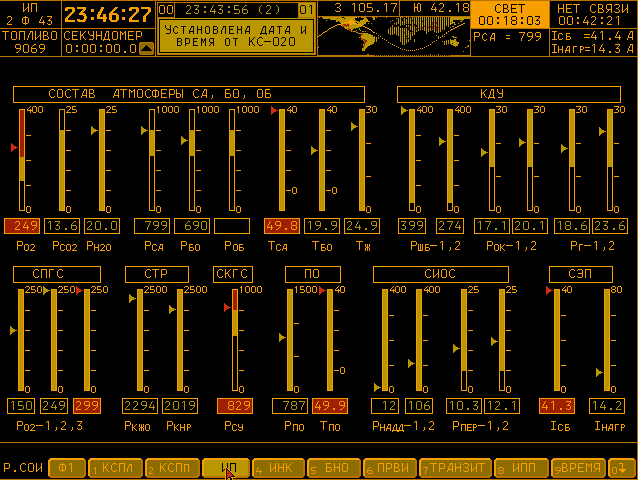Click the Рг value 18.6

572,226
